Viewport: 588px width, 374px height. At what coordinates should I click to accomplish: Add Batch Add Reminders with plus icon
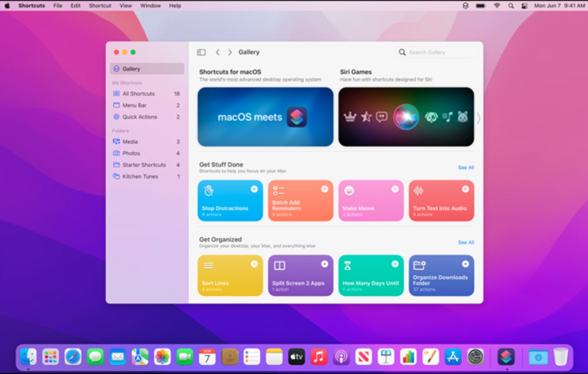click(325, 189)
